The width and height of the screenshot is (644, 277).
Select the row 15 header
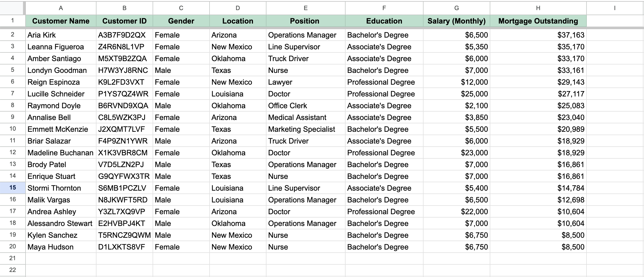[12, 188]
